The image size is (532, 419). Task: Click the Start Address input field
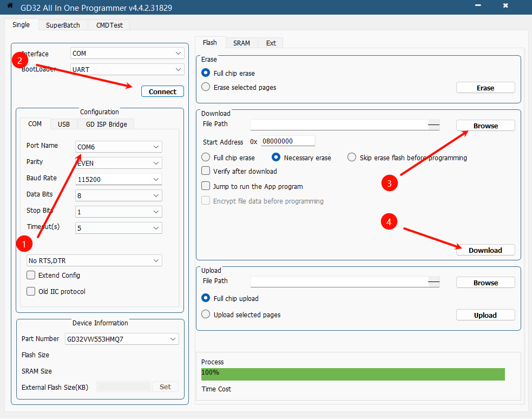click(288, 141)
